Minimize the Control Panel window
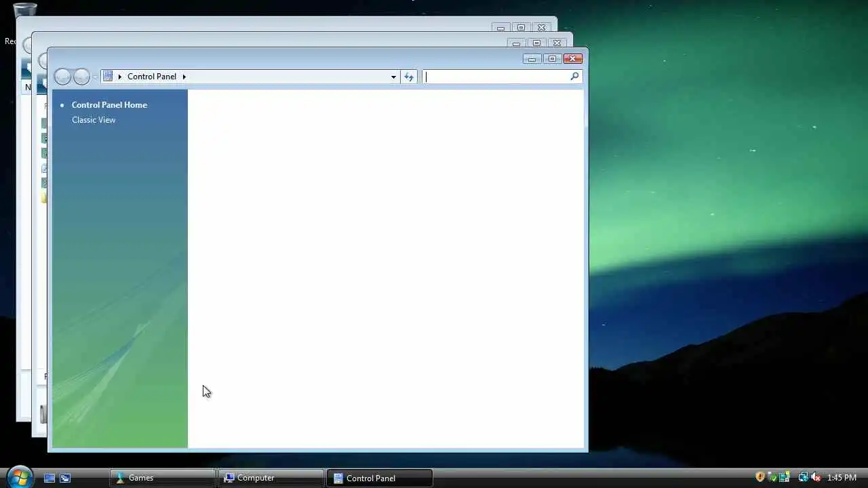The image size is (868, 488). 532,59
